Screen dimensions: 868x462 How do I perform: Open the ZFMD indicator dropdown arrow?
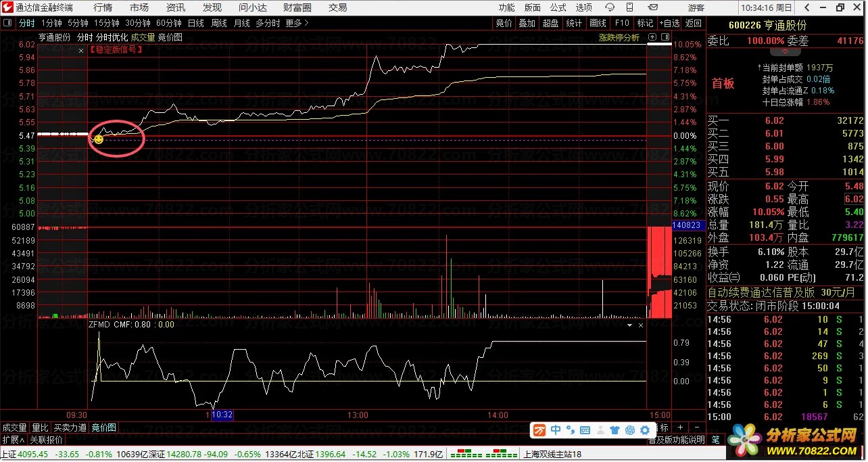pyautogui.click(x=629, y=325)
